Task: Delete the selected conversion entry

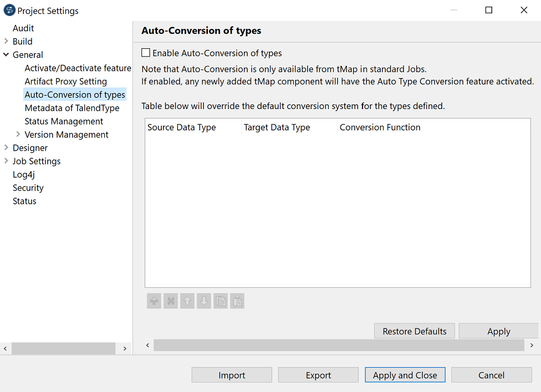Action: pos(170,301)
